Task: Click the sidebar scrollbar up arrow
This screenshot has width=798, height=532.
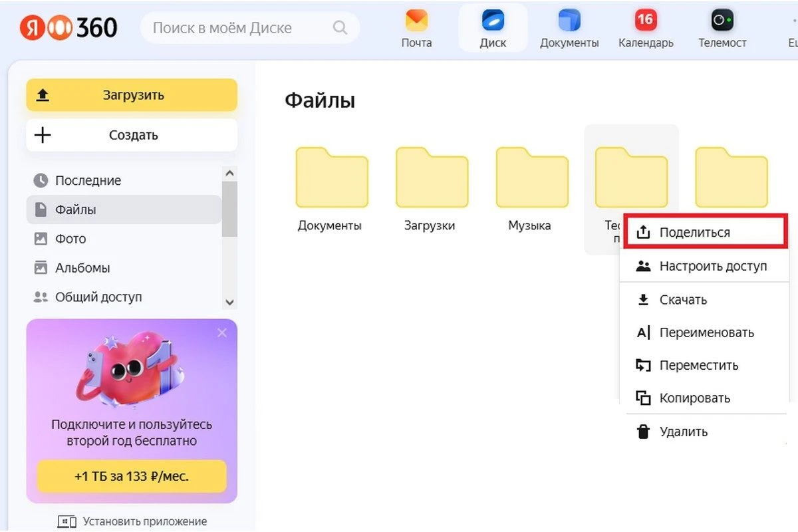Action: tap(229, 173)
